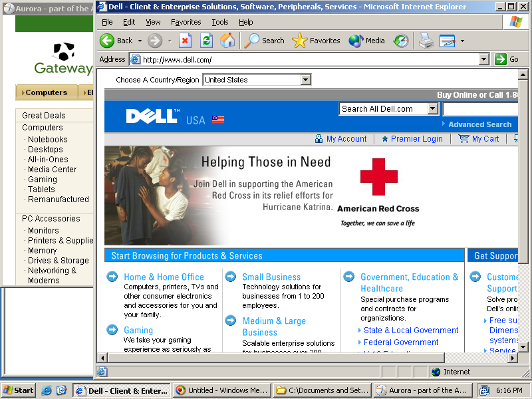Click Desktops in Gateway sidebar
The width and height of the screenshot is (532, 399).
pyautogui.click(x=45, y=149)
